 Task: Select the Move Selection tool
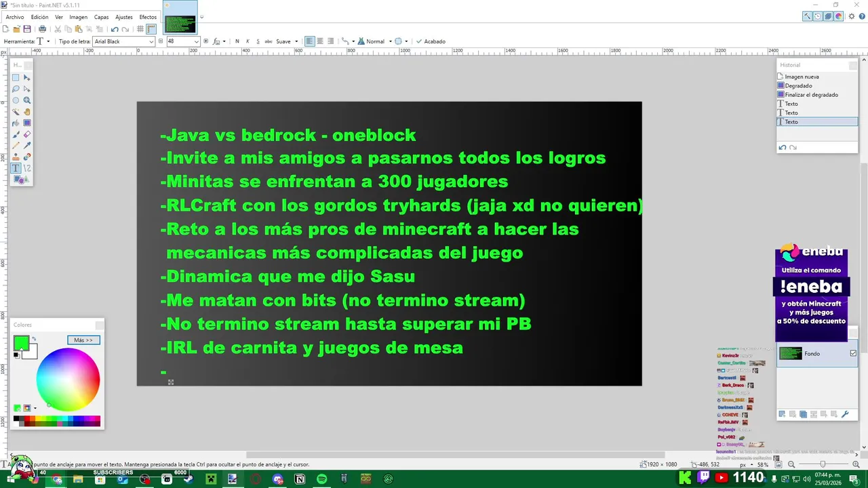coord(27,89)
